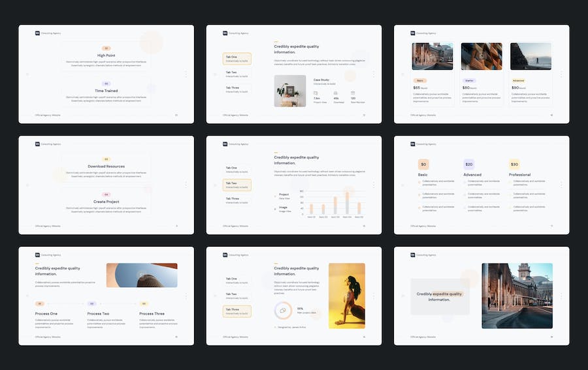Select Tab One on the case study slide
588x370 pixels.
pyautogui.click(x=237, y=59)
